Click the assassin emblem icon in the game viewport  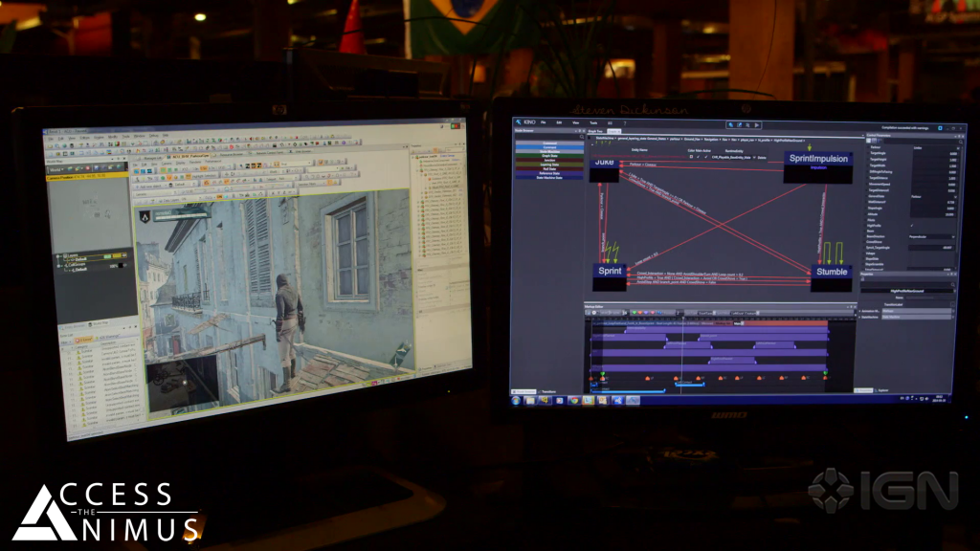coord(146,217)
